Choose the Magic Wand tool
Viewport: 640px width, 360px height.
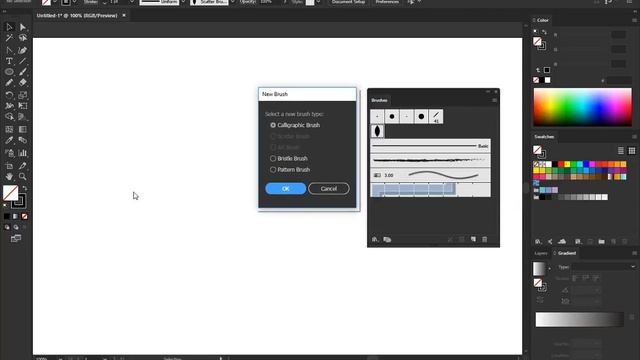pyautogui.click(x=9, y=38)
